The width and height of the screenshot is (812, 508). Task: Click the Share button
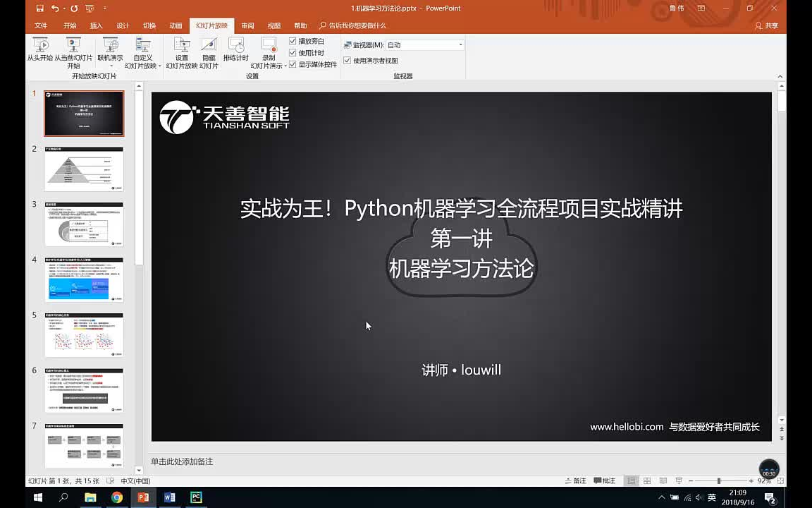[x=768, y=25]
